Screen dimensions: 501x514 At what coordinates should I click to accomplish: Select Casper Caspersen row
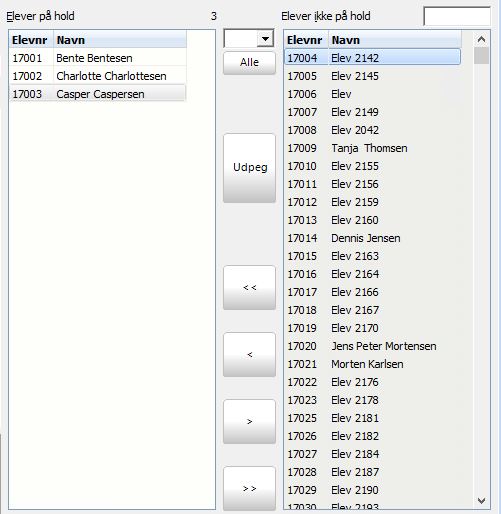(x=98, y=94)
